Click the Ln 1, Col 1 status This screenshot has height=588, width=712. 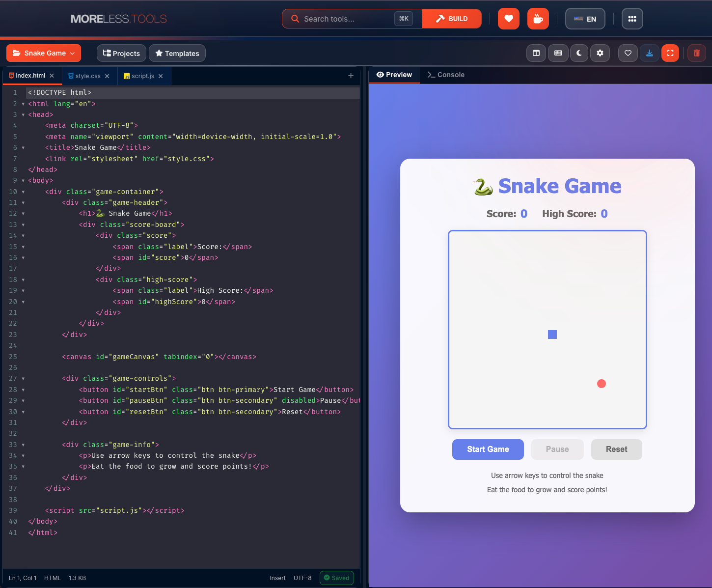(x=23, y=578)
